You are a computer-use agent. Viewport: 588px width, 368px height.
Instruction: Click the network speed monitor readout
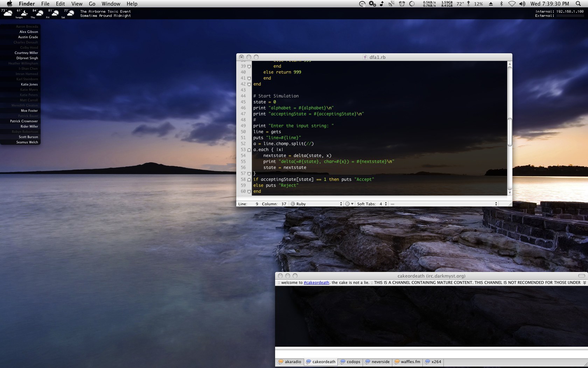point(429,4)
